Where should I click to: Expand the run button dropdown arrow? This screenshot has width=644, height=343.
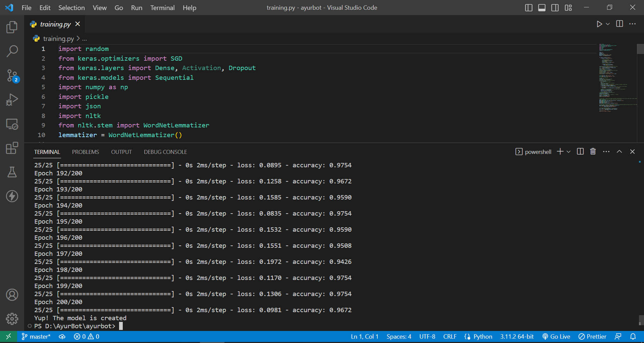[608, 24]
